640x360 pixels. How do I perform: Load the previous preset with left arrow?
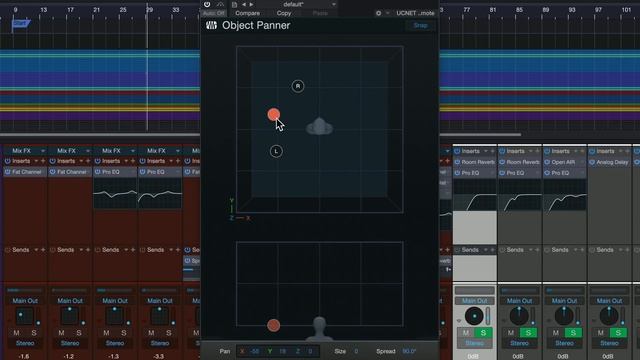click(244, 4)
